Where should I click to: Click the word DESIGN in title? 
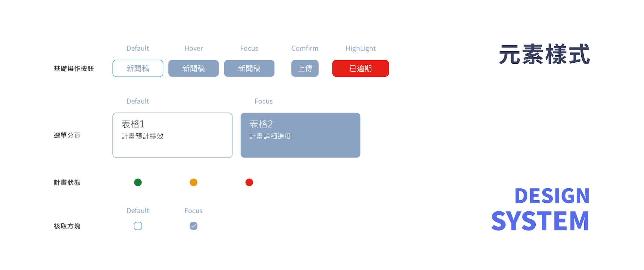[552, 196]
